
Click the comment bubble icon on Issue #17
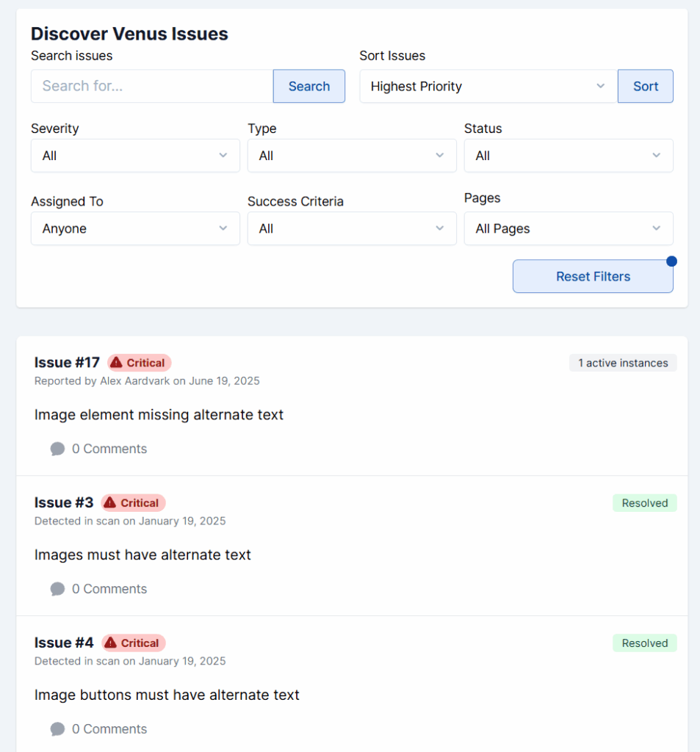(x=57, y=449)
